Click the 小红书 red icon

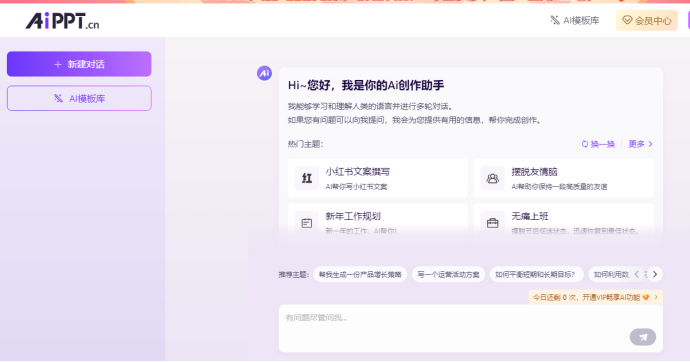click(x=307, y=178)
